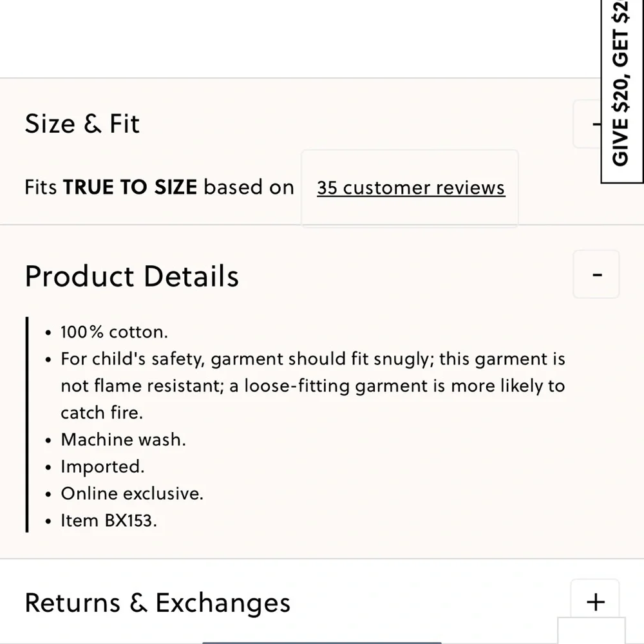Screen dimensions: 644x644
Task: Click the 'Fits' word before TRUE TO SIZE
Action: 41,187
